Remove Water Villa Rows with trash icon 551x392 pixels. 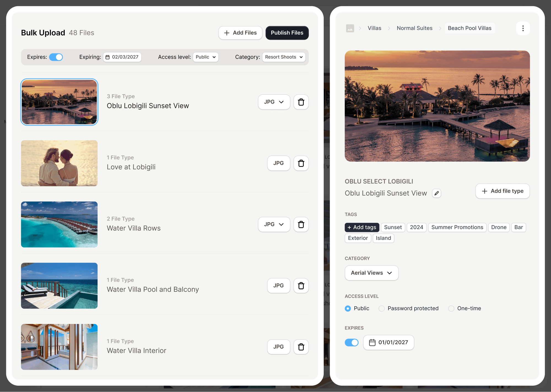pos(301,224)
